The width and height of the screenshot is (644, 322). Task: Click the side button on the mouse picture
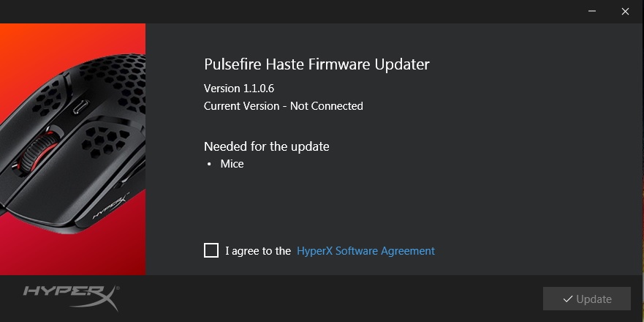tap(78, 106)
